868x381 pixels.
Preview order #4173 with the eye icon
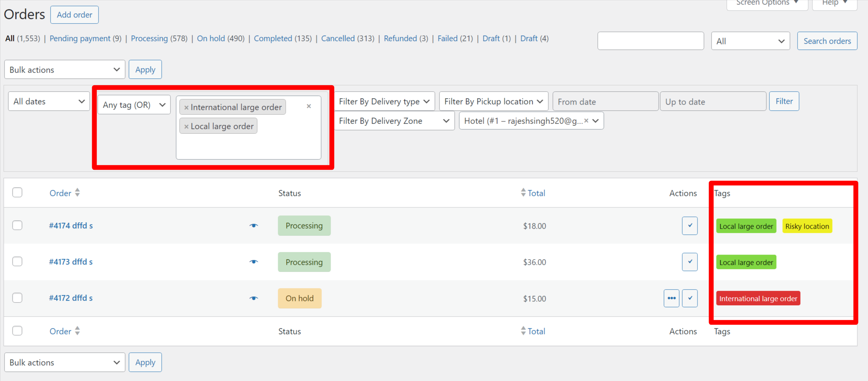[254, 262]
